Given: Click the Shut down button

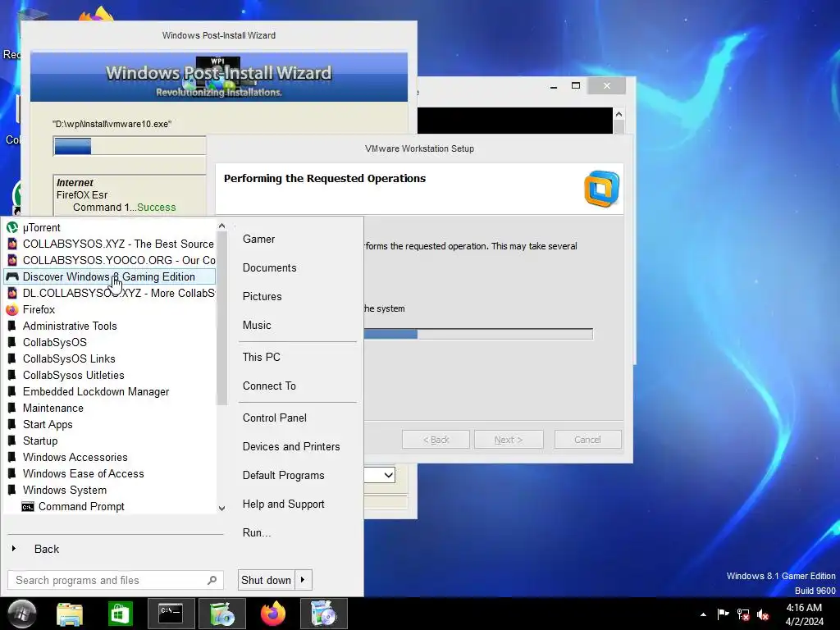Looking at the screenshot, I should tap(266, 580).
